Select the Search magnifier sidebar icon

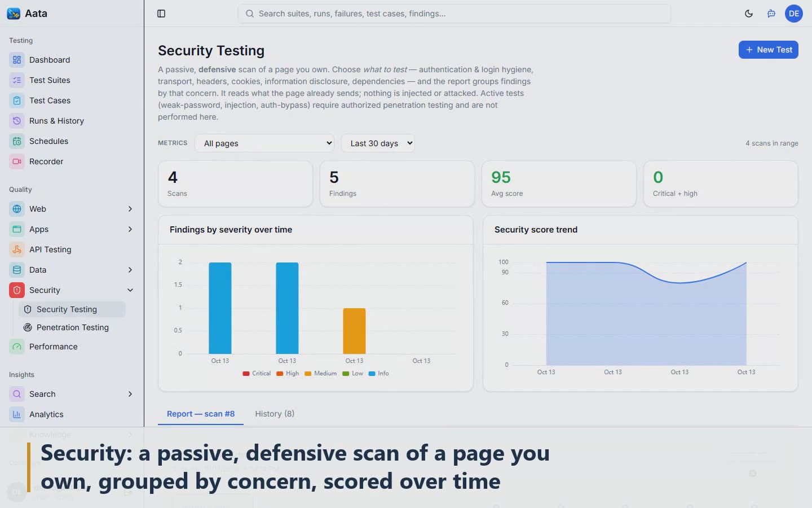[x=17, y=394]
